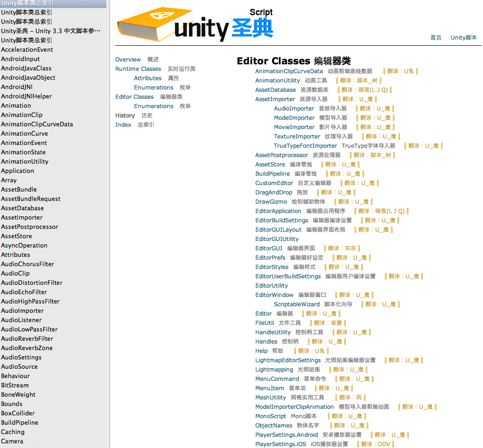Image resolution: width=483 pixels, height=448 pixels.
Task: Click translator credit 雨 in the MeshUtility row
Action: (358, 398)
